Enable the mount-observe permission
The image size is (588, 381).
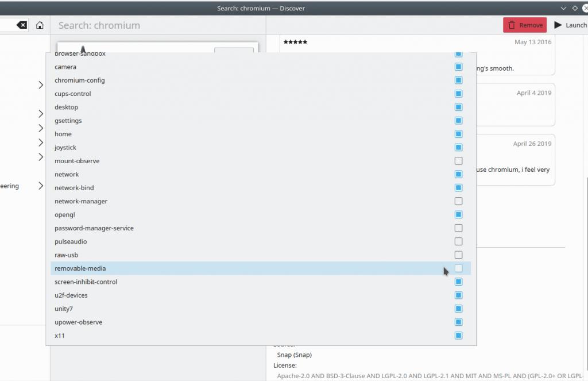tap(458, 161)
